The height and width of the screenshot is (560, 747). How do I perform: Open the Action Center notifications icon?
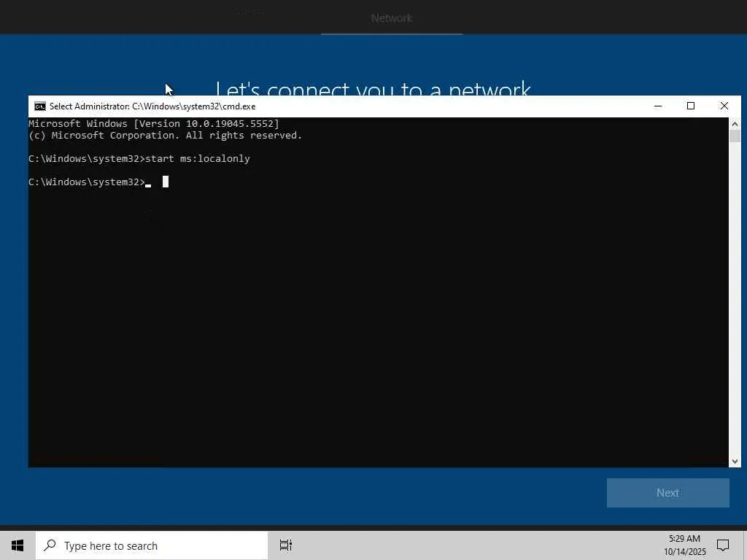point(723,545)
